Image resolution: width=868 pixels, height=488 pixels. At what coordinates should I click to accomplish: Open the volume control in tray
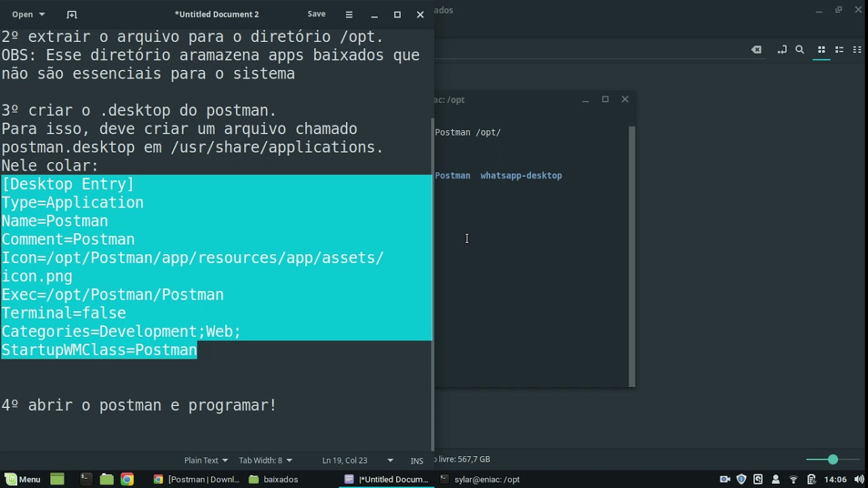(x=859, y=479)
